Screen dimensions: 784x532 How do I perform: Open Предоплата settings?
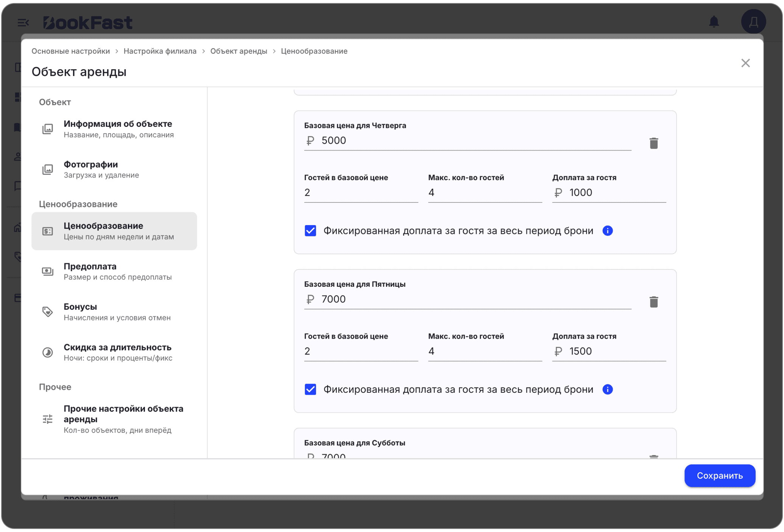pos(114,271)
